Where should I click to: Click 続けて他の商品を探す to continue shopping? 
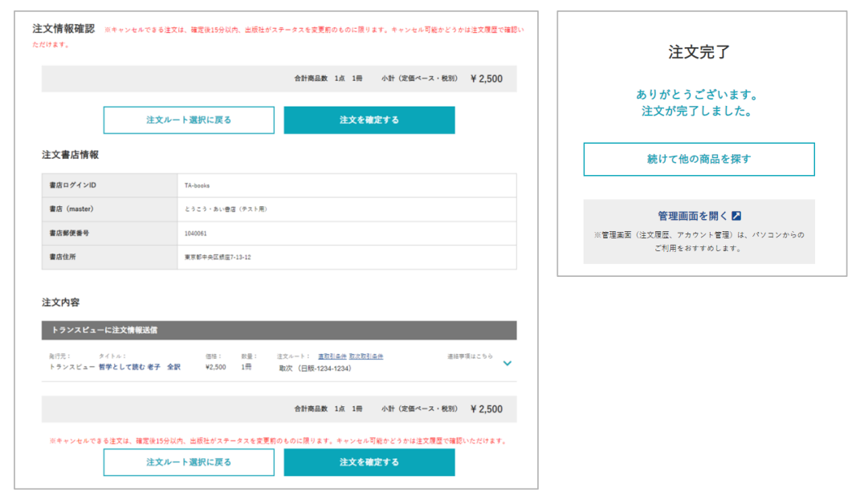pos(699,159)
